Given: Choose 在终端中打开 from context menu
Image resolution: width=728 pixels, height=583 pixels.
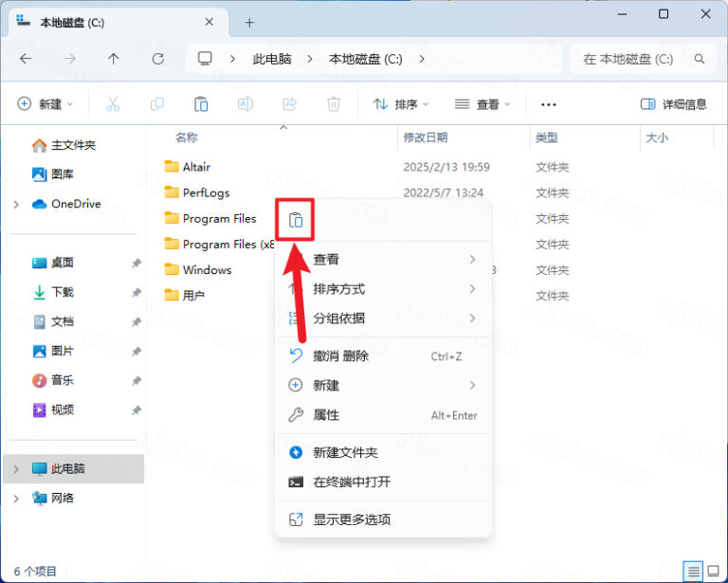Looking at the screenshot, I should click(x=351, y=482).
